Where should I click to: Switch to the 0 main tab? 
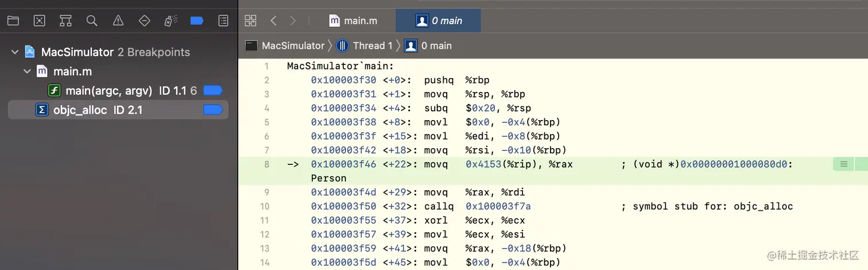[439, 21]
